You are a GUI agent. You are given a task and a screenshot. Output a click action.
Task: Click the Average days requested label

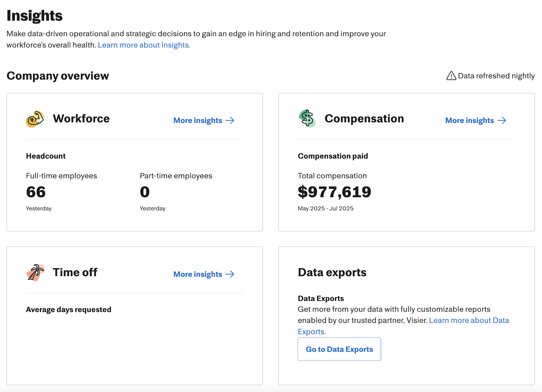[x=68, y=310]
